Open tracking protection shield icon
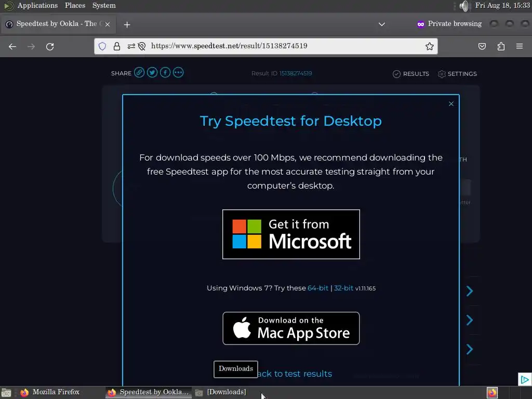 click(x=102, y=46)
